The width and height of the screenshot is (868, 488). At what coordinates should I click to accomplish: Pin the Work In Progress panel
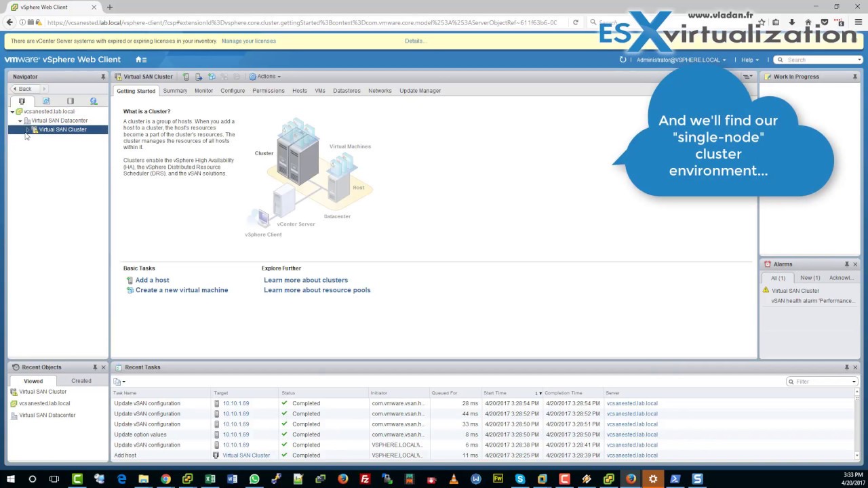coord(854,77)
